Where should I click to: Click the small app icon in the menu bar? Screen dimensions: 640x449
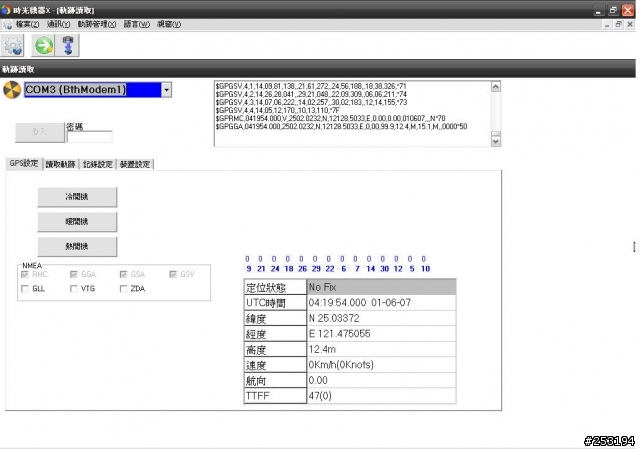pos(7,25)
